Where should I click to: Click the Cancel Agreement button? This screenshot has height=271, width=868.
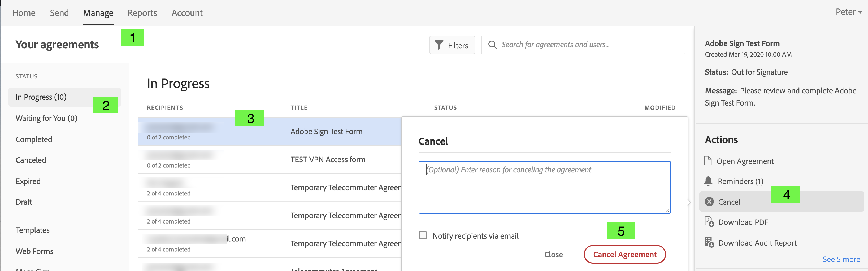[624, 254]
